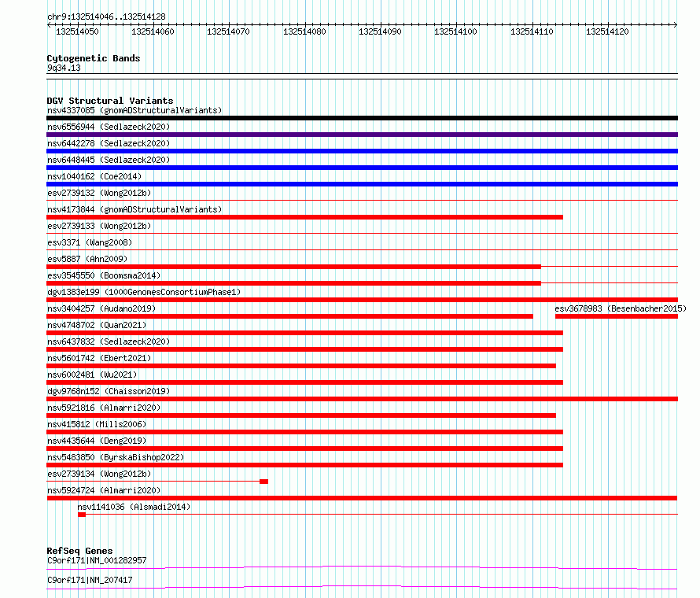The height and width of the screenshot is (598, 700).
Task: Open gene C9orf171|NM_001282957
Action: pyautogui.click(x=97, y=560)
